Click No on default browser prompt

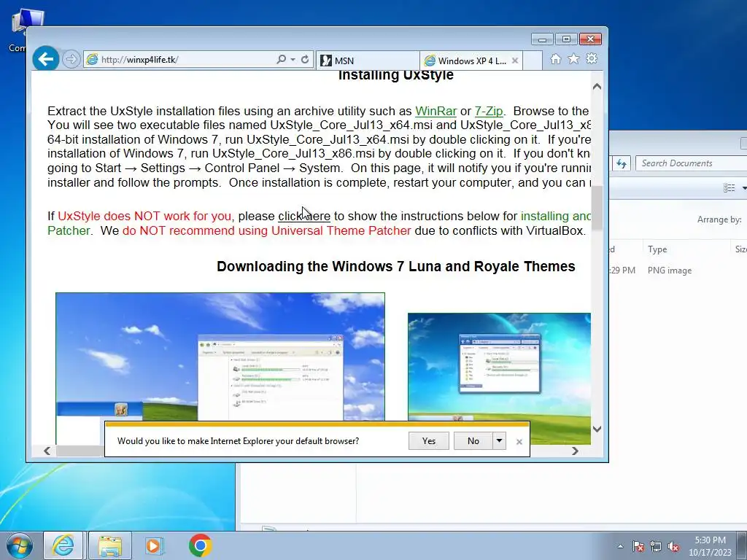473,441
